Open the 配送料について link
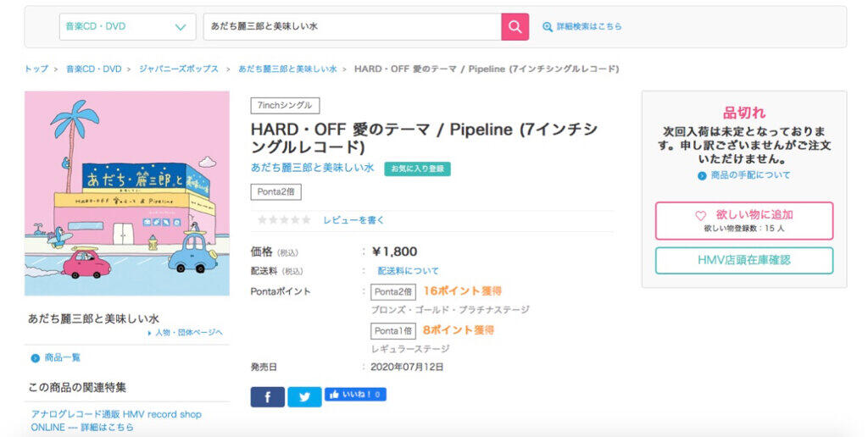The height and width of the screenshot is (437, 868). [408, 271]
